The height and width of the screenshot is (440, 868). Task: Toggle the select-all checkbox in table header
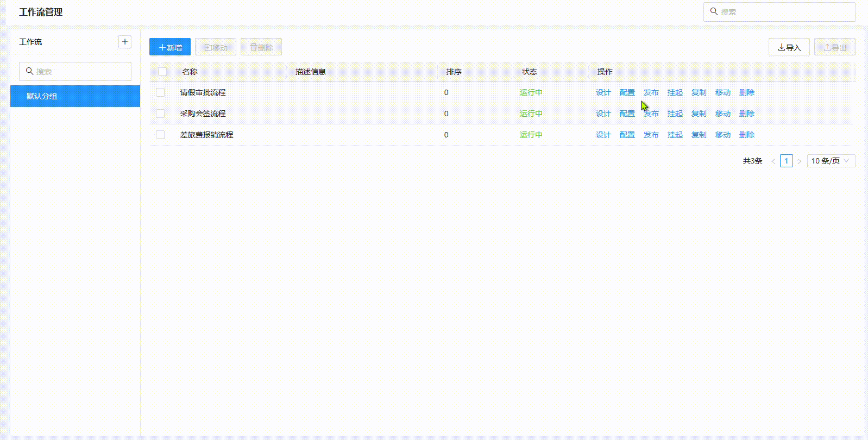click(162, 72)
